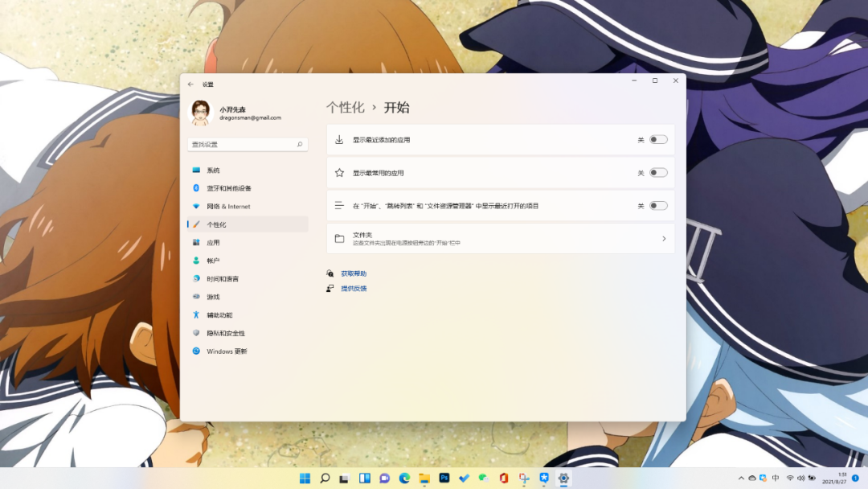
Task: Open 网络 & Internet category
Action: pyautogui.click(x=248, y=206)
